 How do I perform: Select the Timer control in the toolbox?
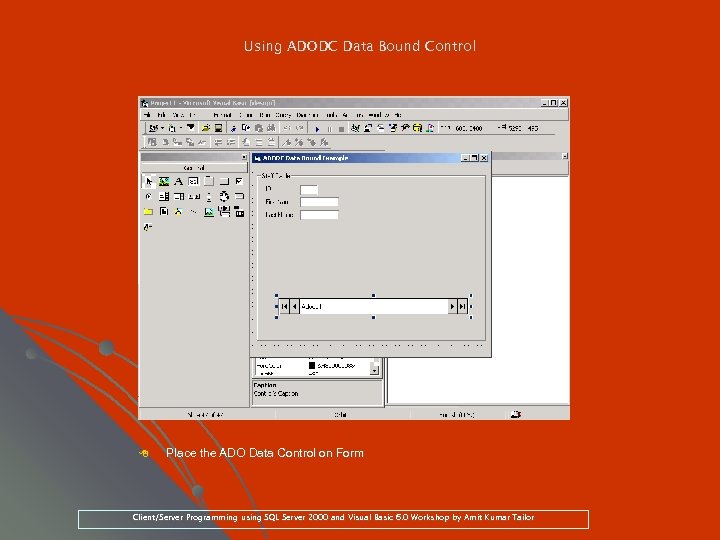coord(224,197)
